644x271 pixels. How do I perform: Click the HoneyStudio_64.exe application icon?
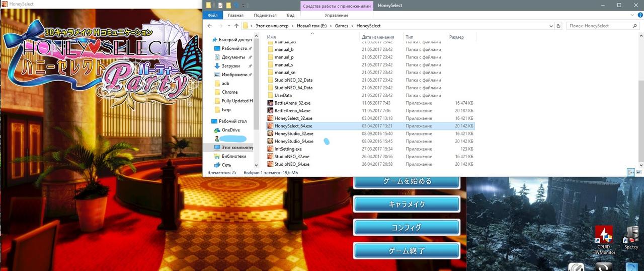click(270, 141)
